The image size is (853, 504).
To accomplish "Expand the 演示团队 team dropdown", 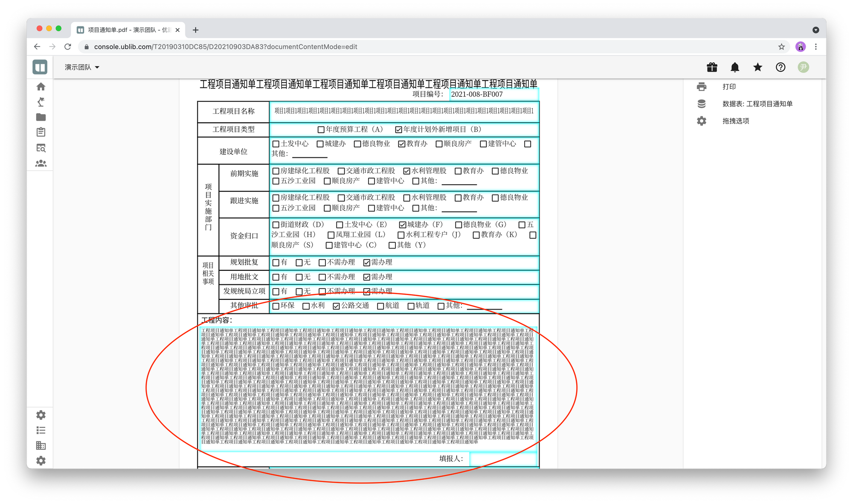I will click(x=82, y=67).
